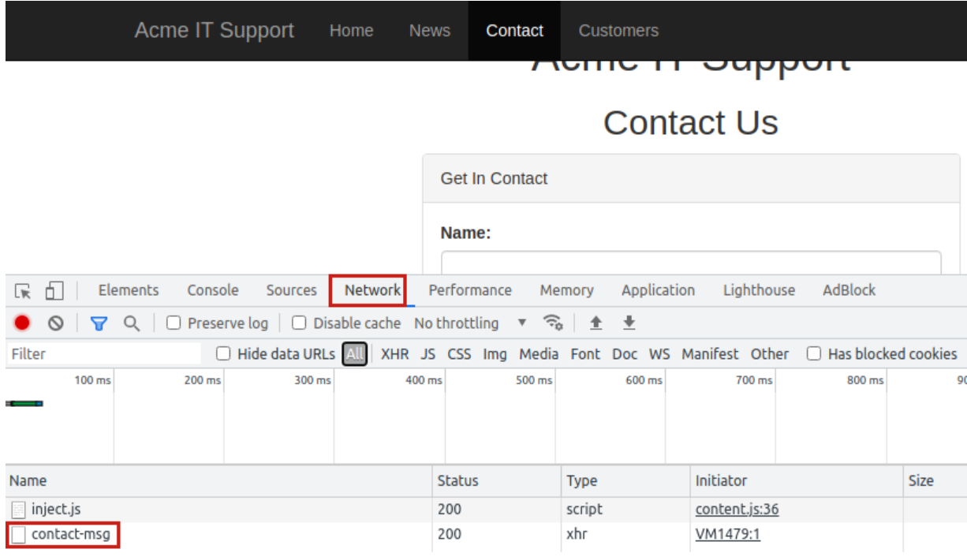967x560 pixels.
Task: Click the export HAR download arrow
Action: click(x=629, y=323)
